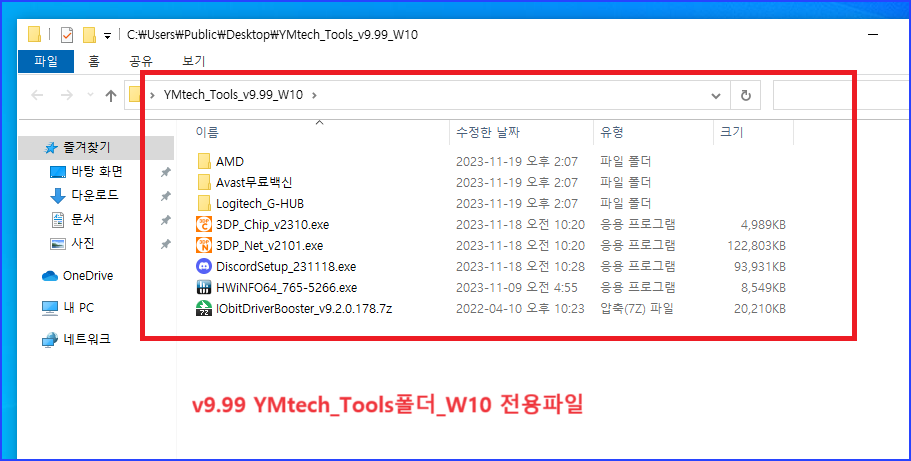The width and height of the screenshot is (911, 461).
Task: Click the search box field
Action: tap(841, 95)
